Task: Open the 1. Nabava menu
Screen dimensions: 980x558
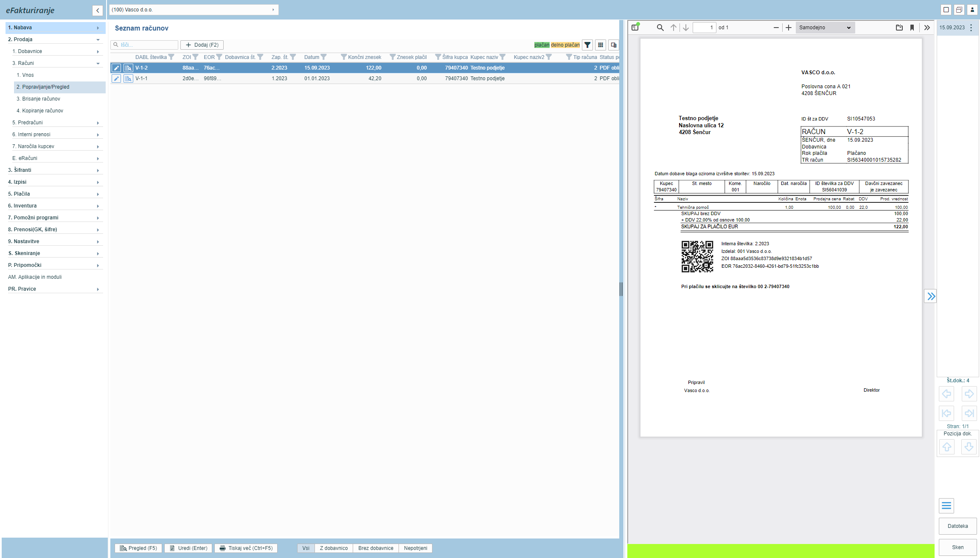Action: click(x=55, y=28)
